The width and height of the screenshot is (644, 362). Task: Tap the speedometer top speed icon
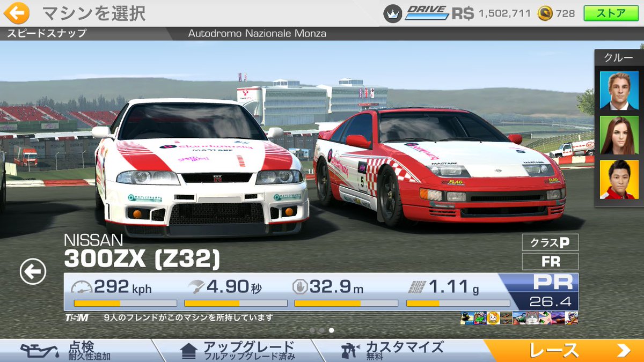(82, 288)
